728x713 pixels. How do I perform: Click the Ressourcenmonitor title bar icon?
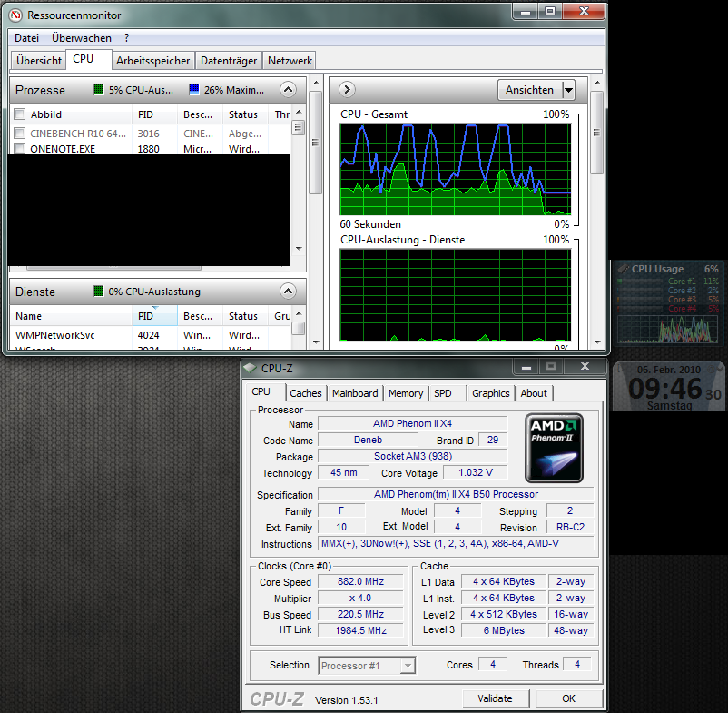15,15
